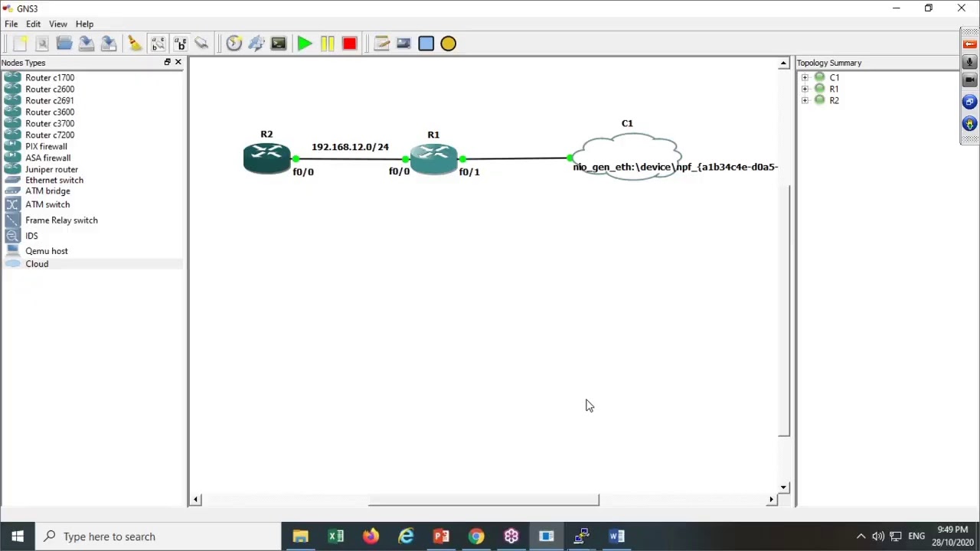Select the Add a link cable tool
980x551 pixels.
pos(202,44)
